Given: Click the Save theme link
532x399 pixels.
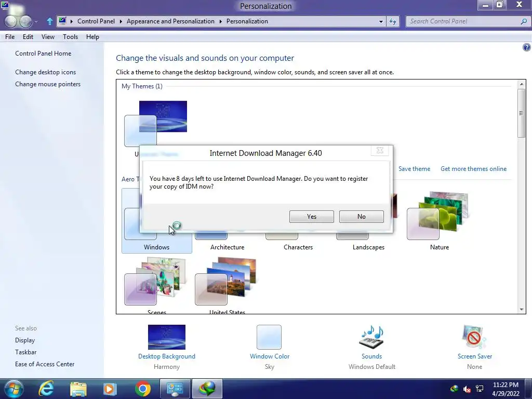Looking at the screenshot, I should click(x=414, y=169).
